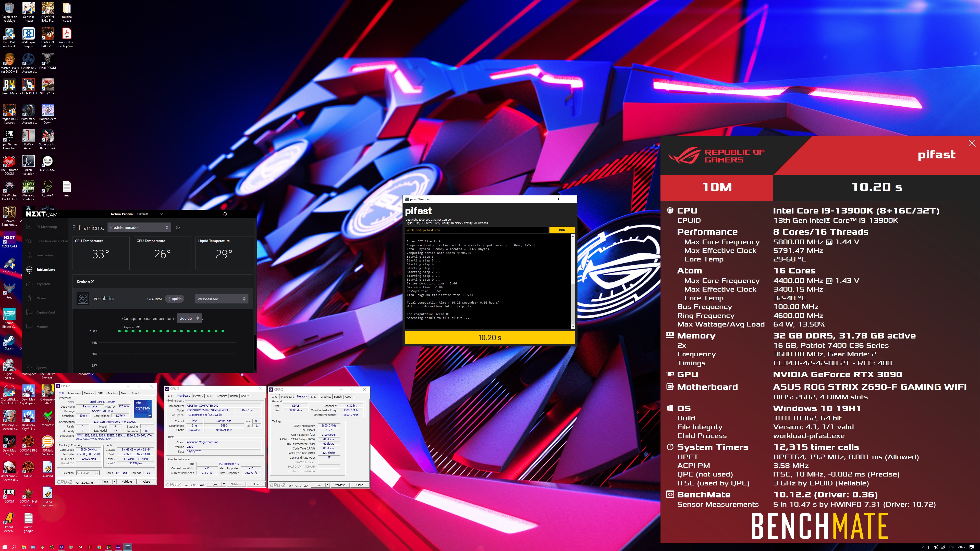This screenshot has width=980, height=551.
Task: Click the Liquid Temperature 29° card
Action: tap(224, 253)
